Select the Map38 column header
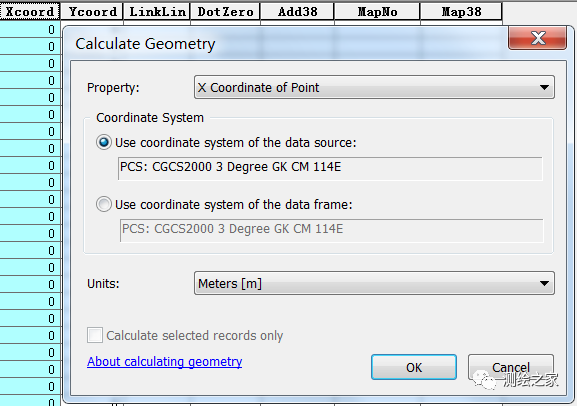Image resolution: width=577 pixels, height=406 pixels. tap(461, 11)
